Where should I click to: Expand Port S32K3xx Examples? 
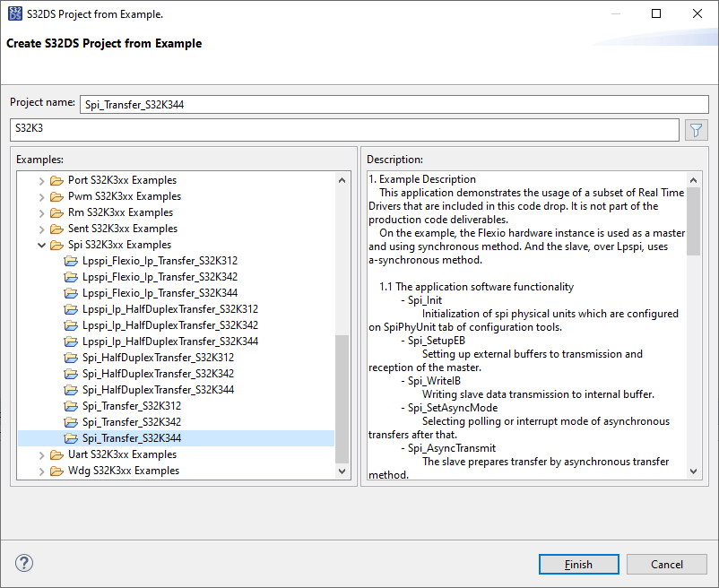point(41,179)
